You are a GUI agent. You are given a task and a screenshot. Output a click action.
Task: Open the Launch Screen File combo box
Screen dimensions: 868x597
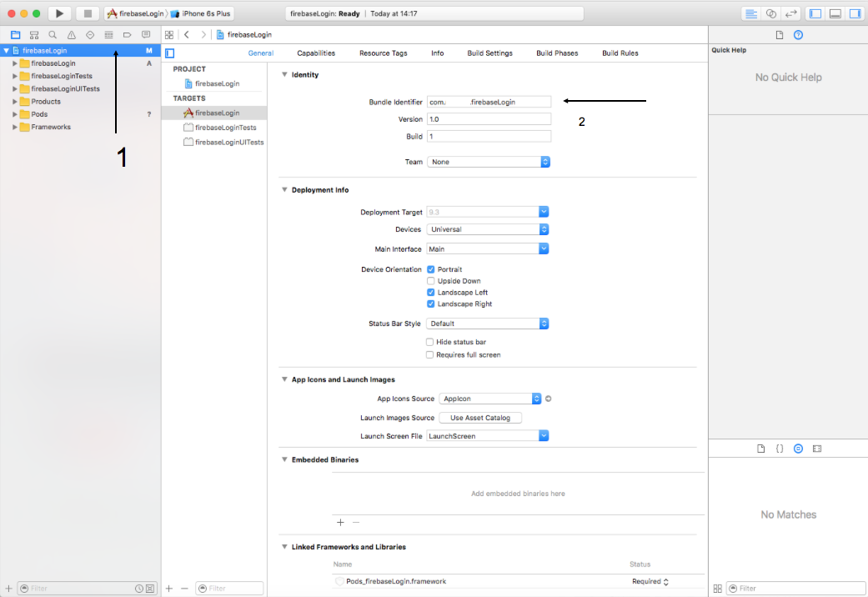488,436
